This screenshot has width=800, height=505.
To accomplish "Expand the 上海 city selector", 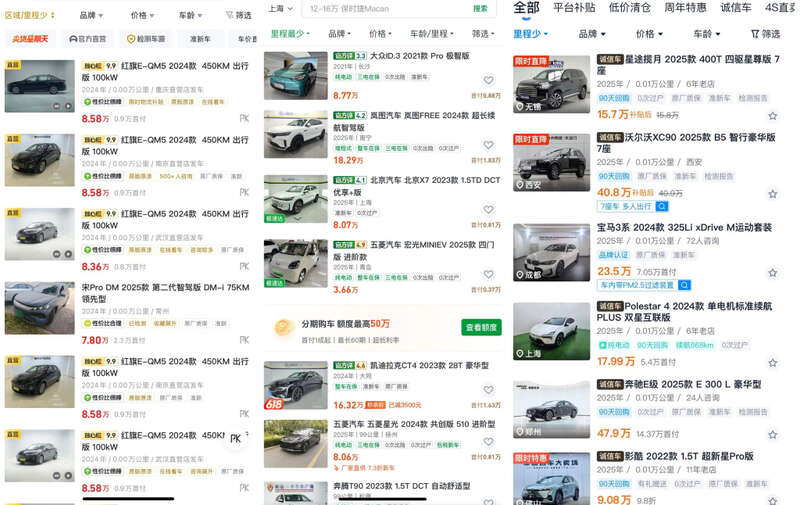I will (x=279, y=8).
